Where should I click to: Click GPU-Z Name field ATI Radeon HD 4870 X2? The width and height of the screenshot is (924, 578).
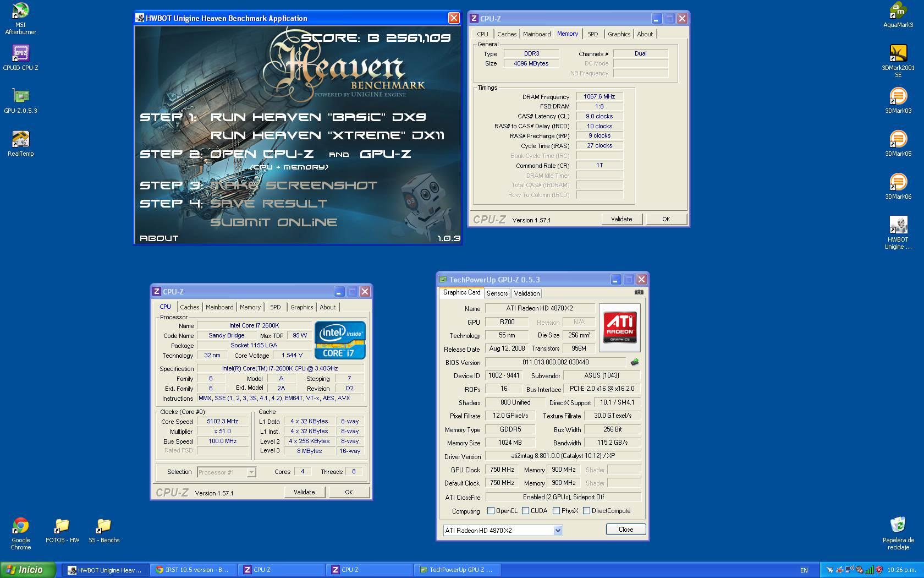[x=539, y=308]
